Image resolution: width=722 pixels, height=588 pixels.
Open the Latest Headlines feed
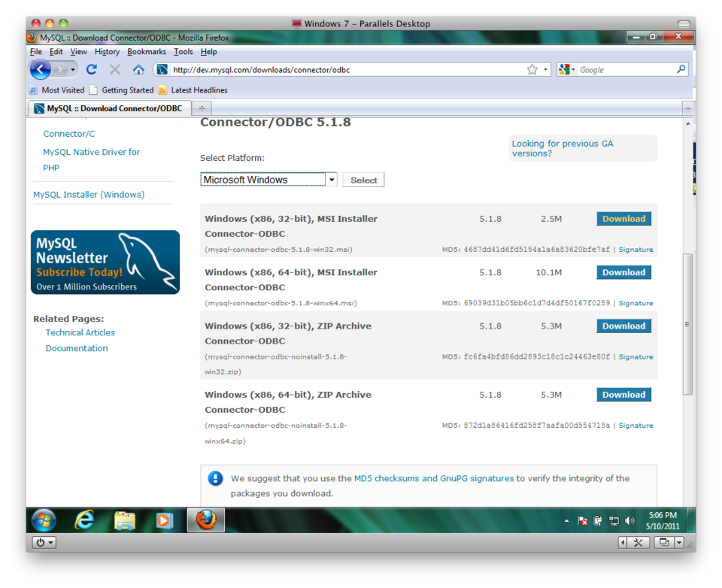(196, 89)
